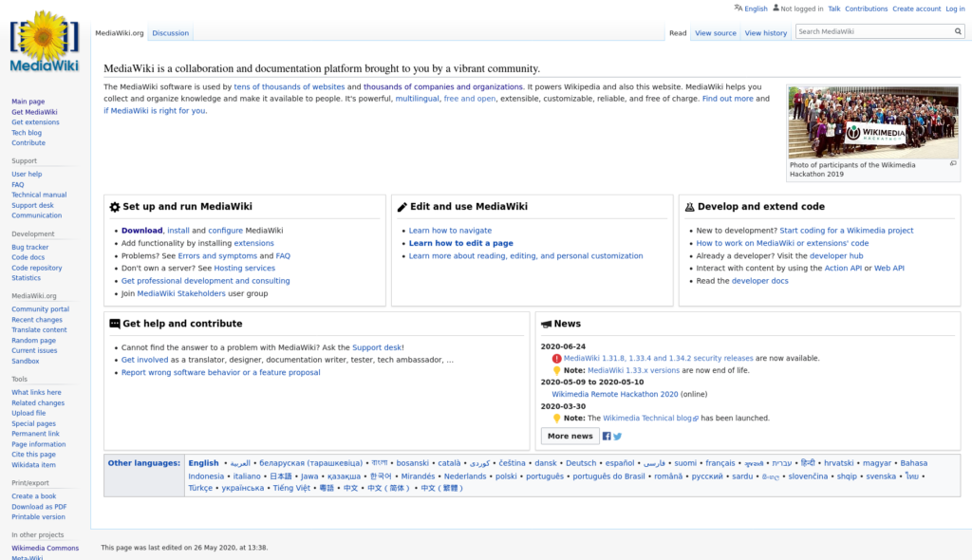Click the pencil icon in Edit and use MediaWiki
972x560 pixels.
pyautogui.click(x=402, y=206)
